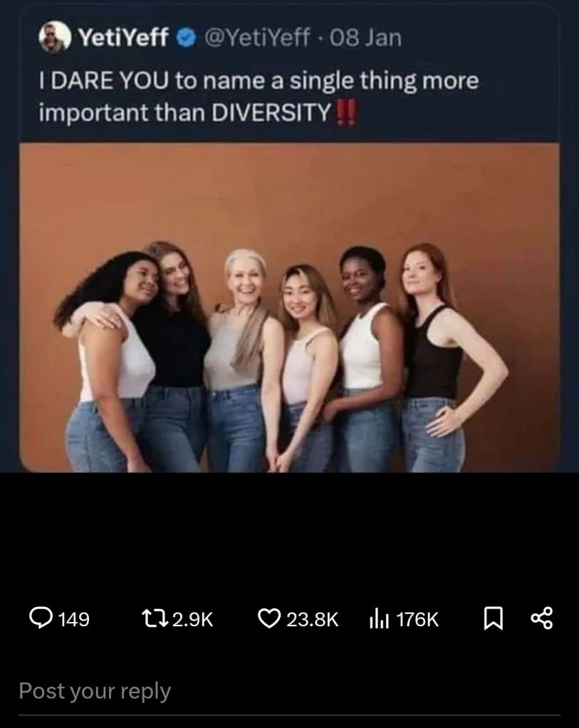Click the 08 Jan post date
Image resolution: width=579 pixels, height=728 pixels.
(365, 38)
